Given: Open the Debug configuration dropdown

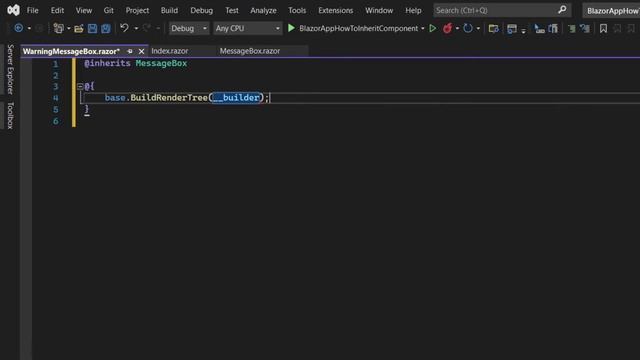Looking at the screenshot, I should 189,28.
